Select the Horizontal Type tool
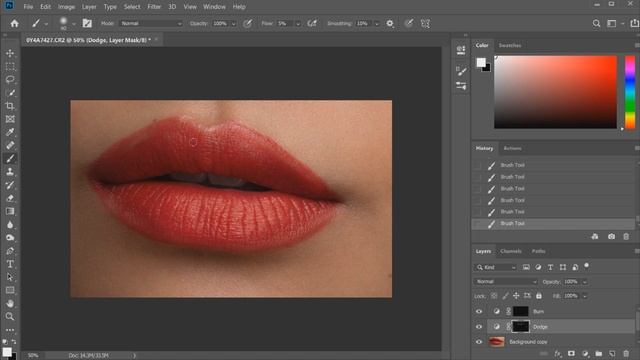Image resolution: width=640 pixels, height=360 pixels. tap(10, 264)
